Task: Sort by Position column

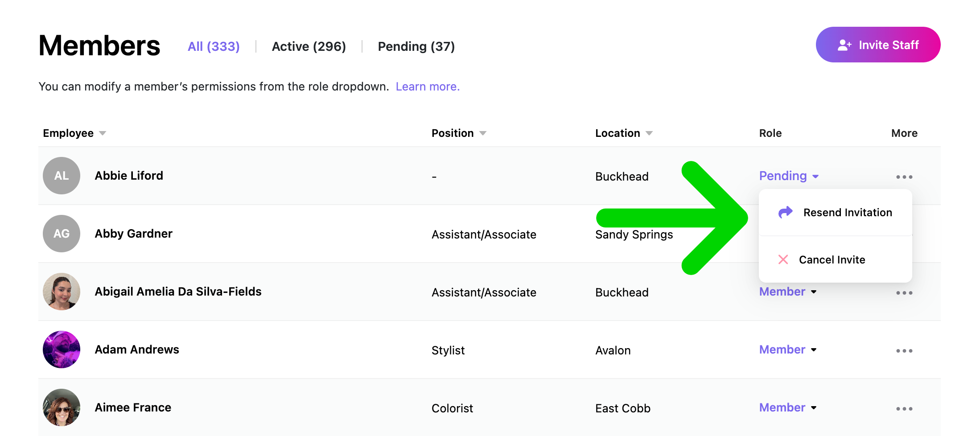Action: click(x=459, y=133)
